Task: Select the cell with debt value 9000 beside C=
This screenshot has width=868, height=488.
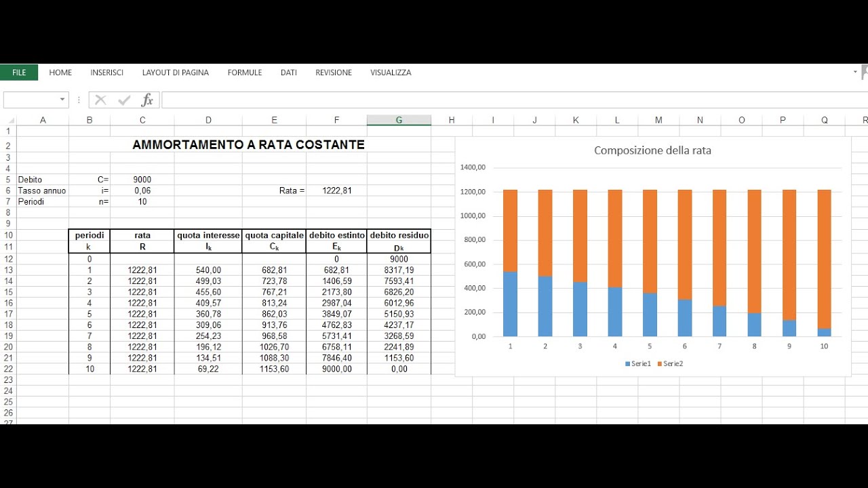Action: click(142, 180)
